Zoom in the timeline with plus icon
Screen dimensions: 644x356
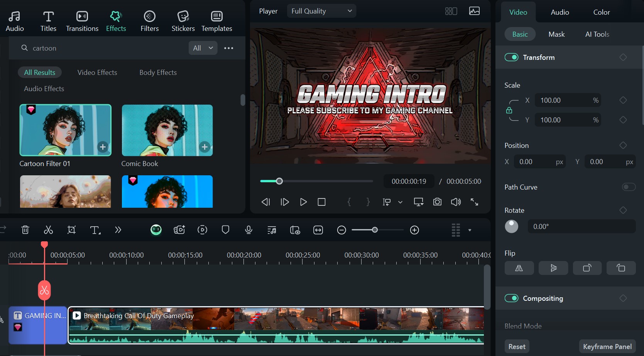click(x=414, y=230)
